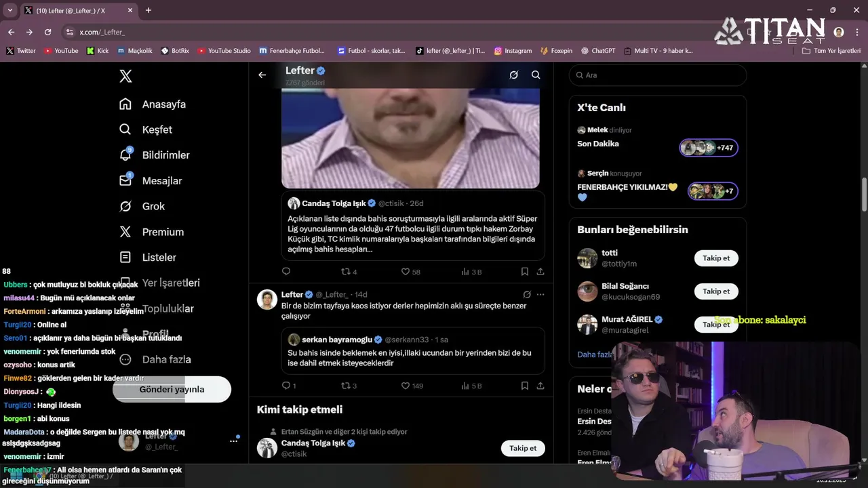Click Lefter avatar on the 14d post
Screen dimensions: 868x488
point(267,300)
